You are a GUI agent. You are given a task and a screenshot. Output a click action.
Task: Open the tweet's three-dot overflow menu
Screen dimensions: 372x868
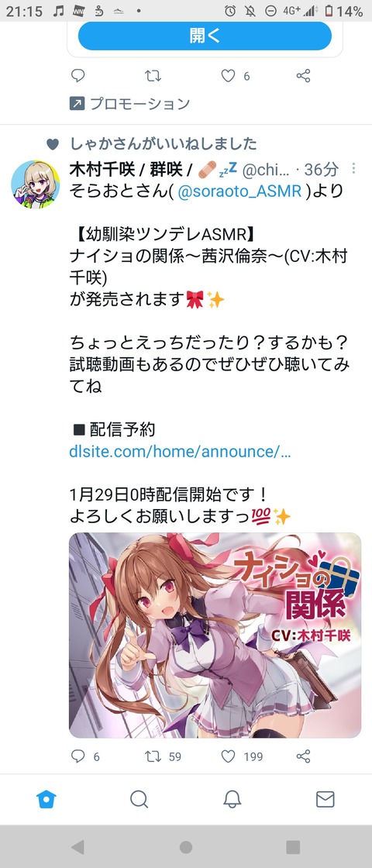[353, 168]
